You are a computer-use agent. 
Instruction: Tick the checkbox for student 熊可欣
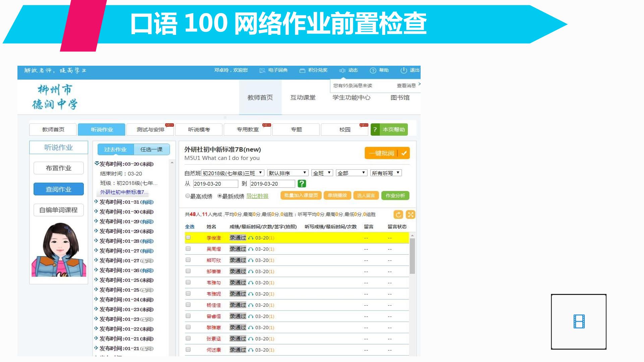(188, 260)
